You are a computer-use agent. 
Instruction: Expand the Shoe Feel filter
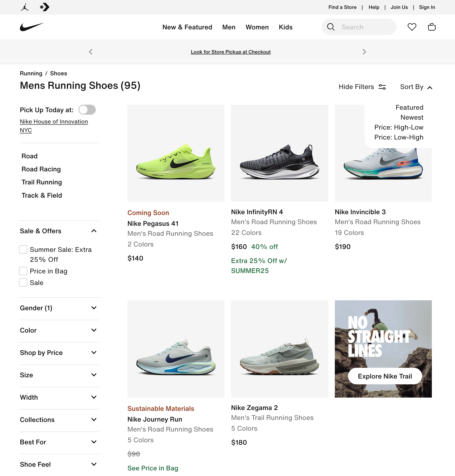pyautogui.click(x=94, y=464)
